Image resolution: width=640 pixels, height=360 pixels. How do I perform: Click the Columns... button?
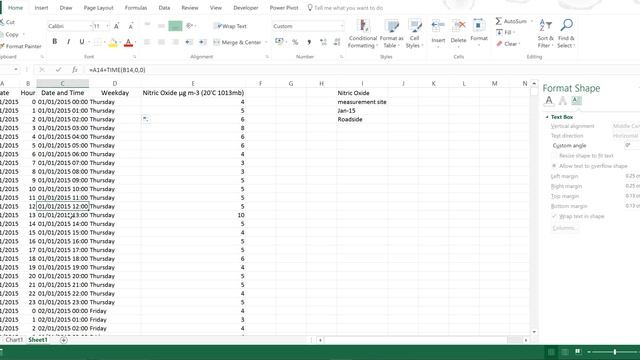(x=565, y=228)
